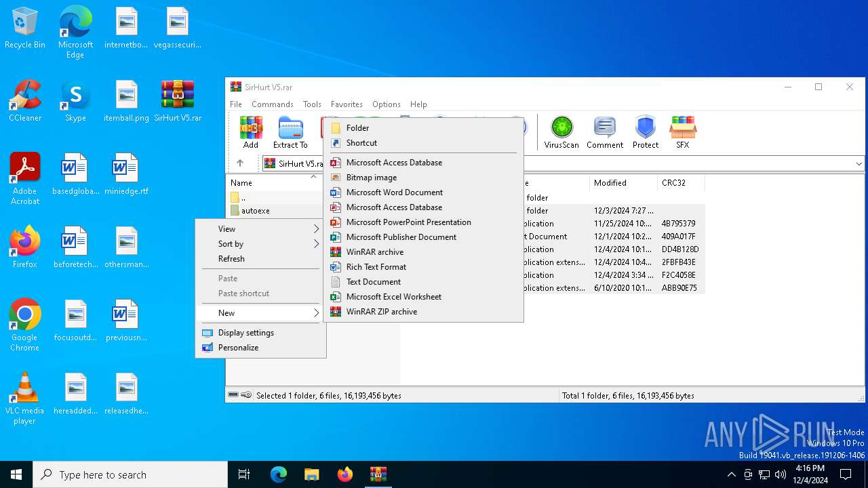868x488 pixels.
Task: Select the CCleaner desktop icon
Action: [x=25, y=101]
